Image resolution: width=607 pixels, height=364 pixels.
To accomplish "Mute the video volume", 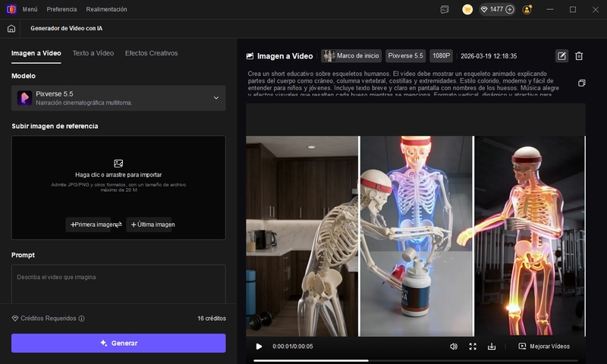I will [x=454, y=346].
